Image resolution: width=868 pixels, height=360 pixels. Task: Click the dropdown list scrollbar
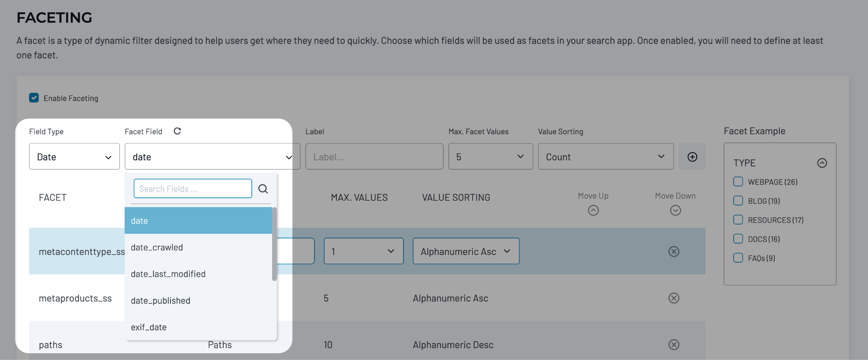tap(274, 244)
